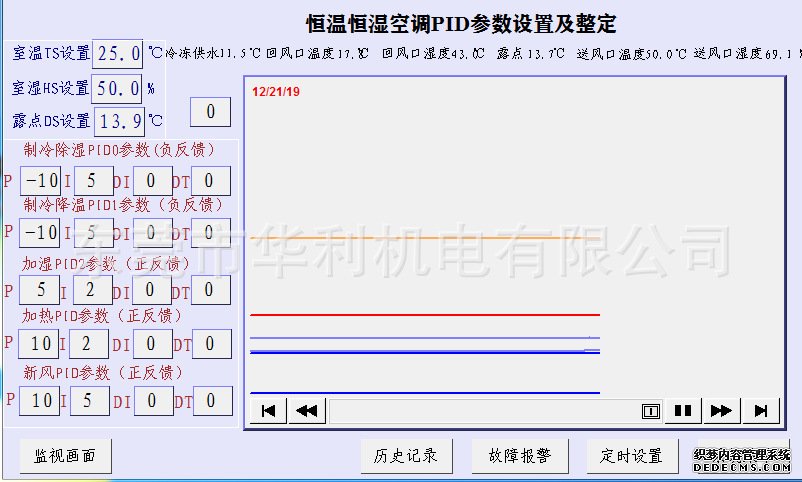
Task: Open 定时设置 timer settings
Action: [632, 456]
